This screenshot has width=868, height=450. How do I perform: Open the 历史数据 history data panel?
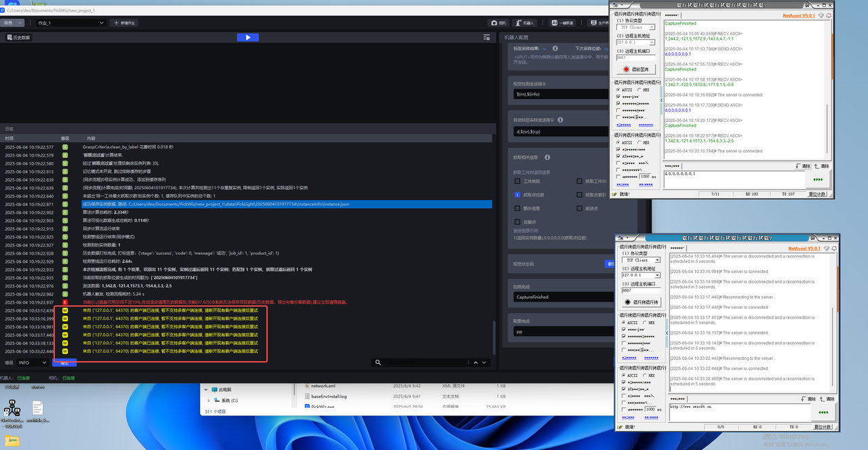coord(19,38)
